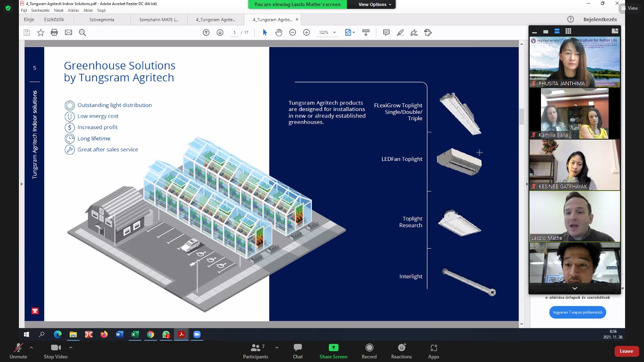Open the Ablak menu
Image resolution: width=644 pixels, height=362 pixels.
(x=88, y=10)
